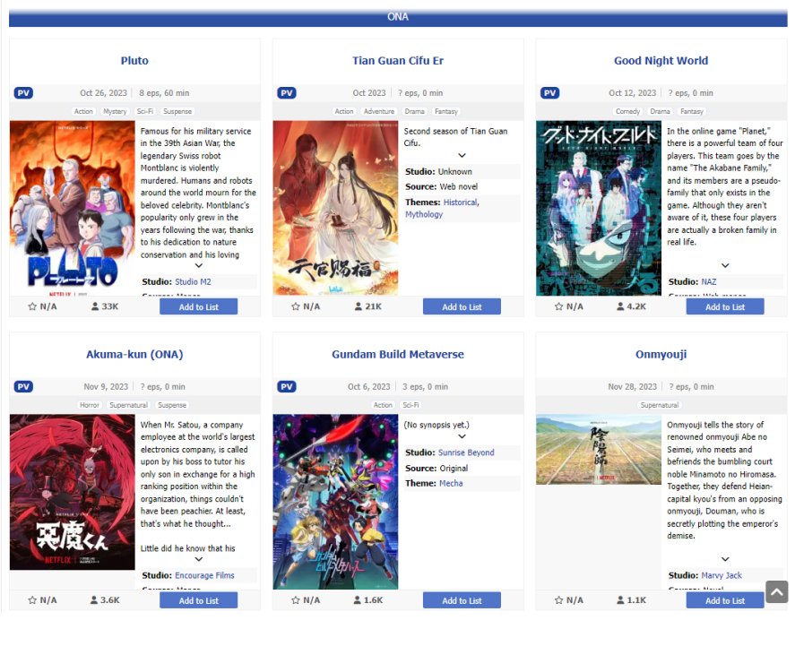The image size is (795, 672).
Task: Open the Studio M2 studio link
Action: pos(193,281)
